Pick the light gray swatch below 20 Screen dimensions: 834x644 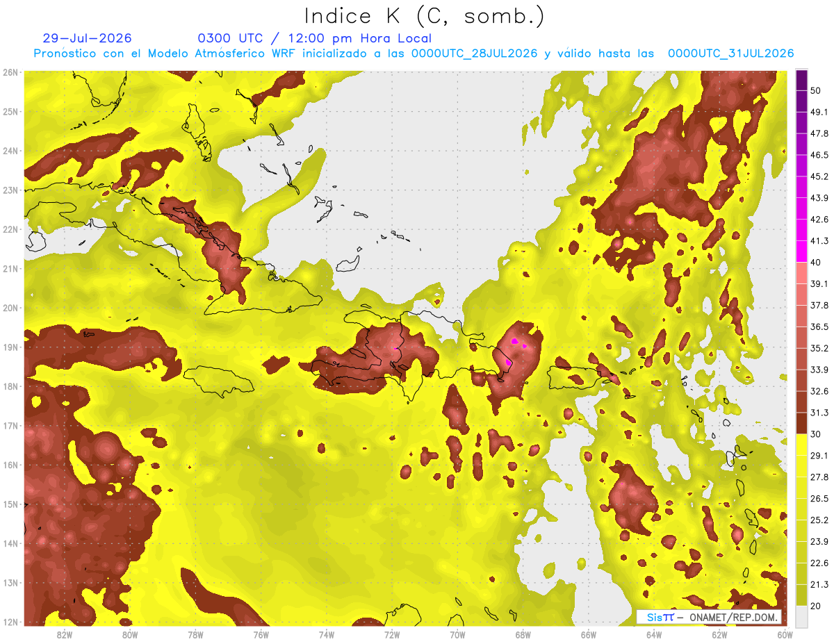[x=801, y=616]
